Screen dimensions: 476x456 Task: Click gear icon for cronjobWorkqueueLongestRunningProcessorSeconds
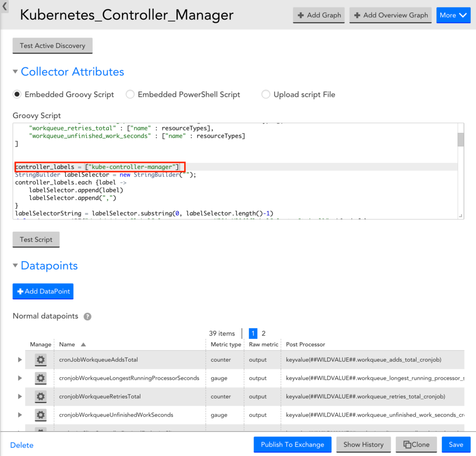[x=40, y=378]
